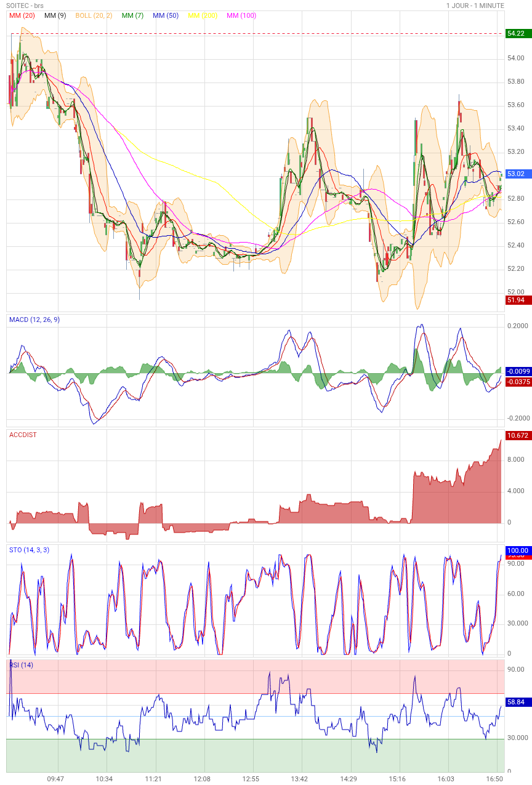This screenshot has width=532, height=785.
Task: Click the 52.60 price axis value
Action: tap(516, 222)
